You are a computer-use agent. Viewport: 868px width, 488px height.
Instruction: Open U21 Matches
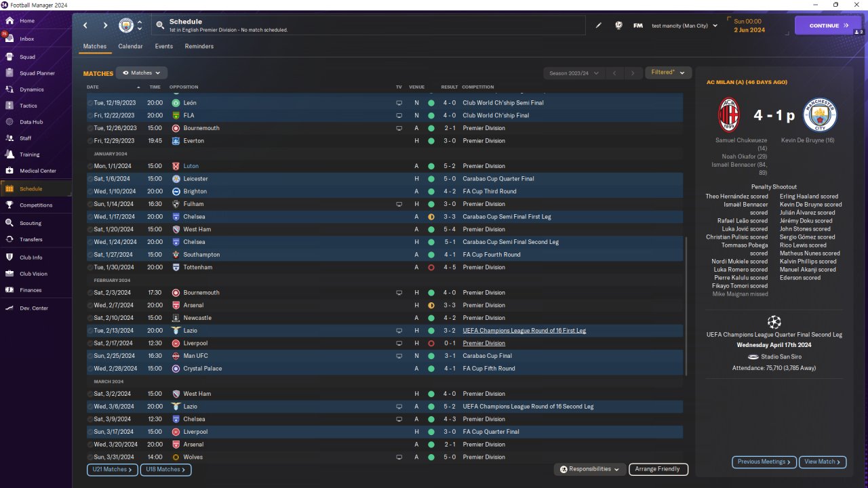pyautogui.click(x=113, y=470)
